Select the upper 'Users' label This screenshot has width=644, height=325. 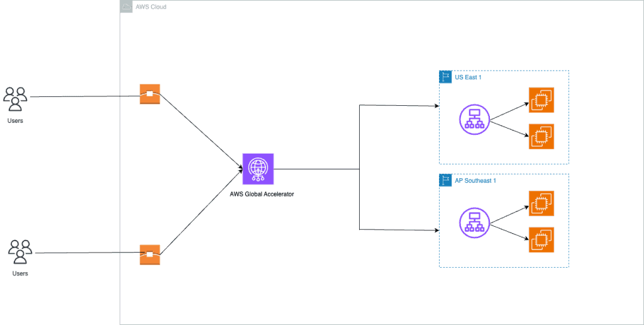click(15, 120)
